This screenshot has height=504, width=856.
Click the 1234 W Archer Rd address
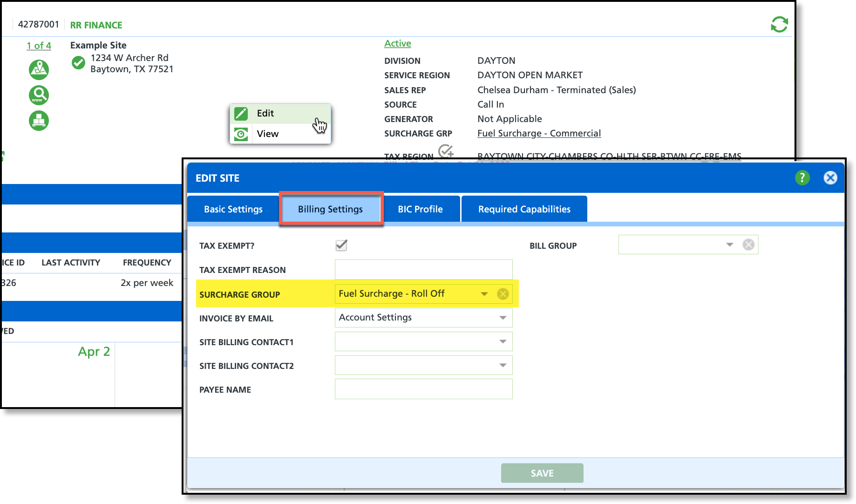pos(129,58)
